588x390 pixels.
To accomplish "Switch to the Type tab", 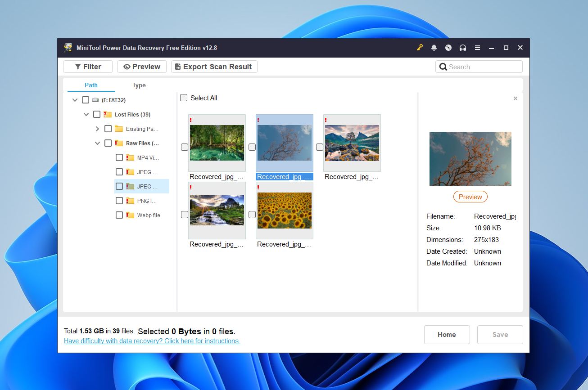I will point(139,85).
